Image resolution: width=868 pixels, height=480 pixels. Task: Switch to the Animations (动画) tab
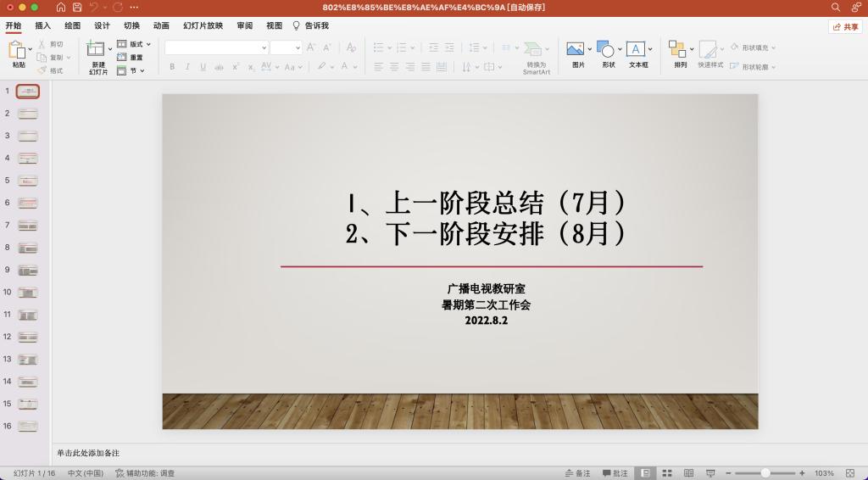point(161,25)
